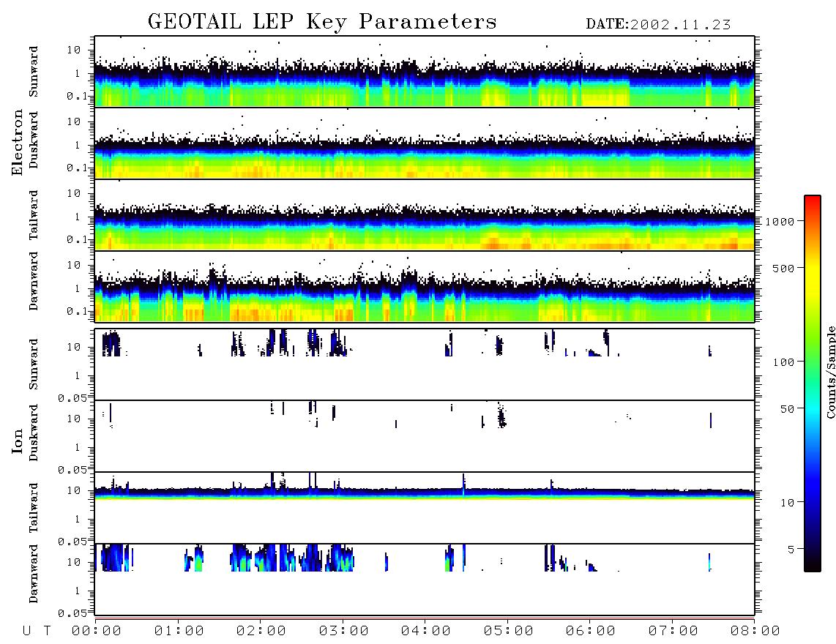
Task: Click the 50 color bar tick value
Action: point(787,409)
